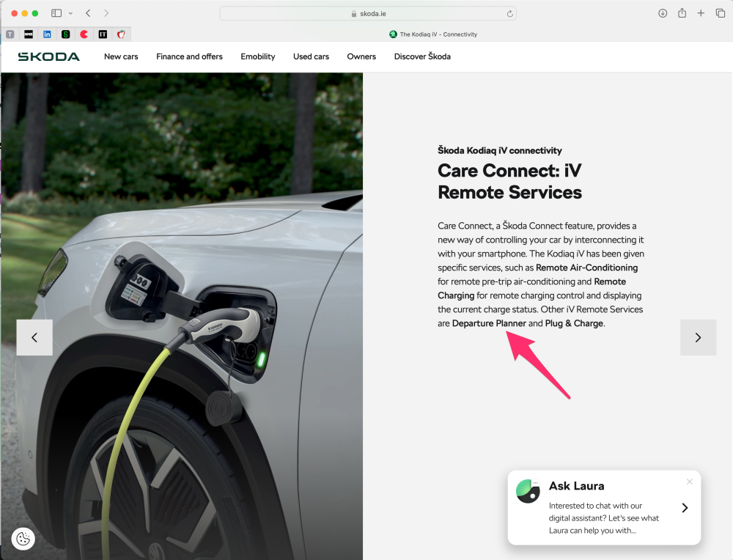Open the black NME pinned tab

29,34
